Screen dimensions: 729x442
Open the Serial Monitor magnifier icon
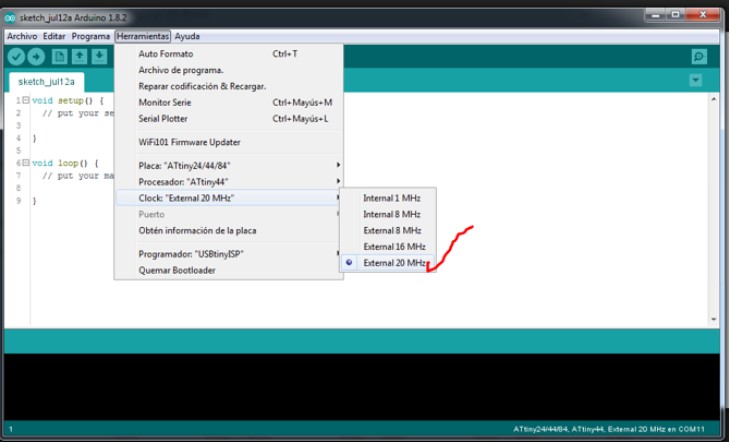[x=699, y=57]
